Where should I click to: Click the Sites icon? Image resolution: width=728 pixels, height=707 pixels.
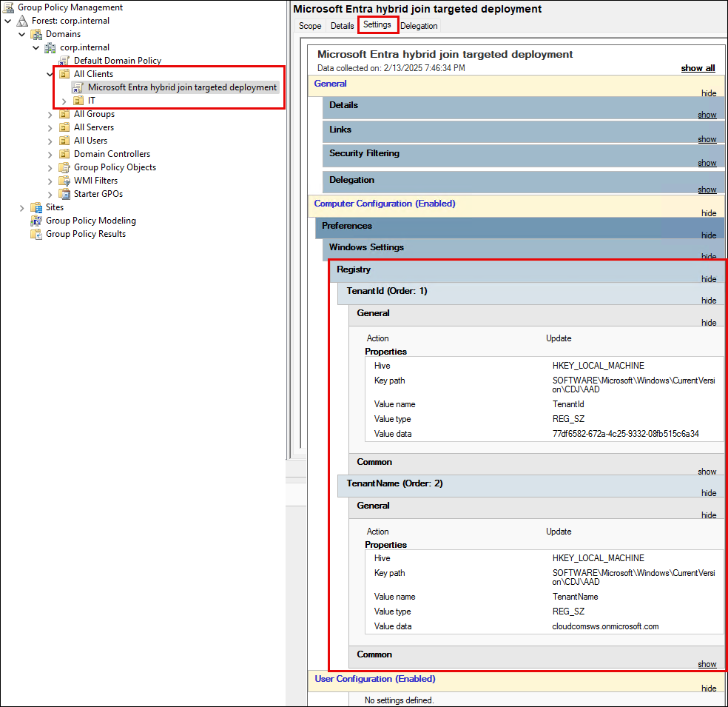[x=36, y=207]
